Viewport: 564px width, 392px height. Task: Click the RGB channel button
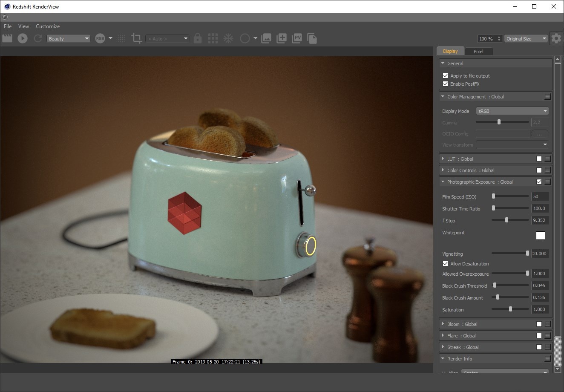[100, 38]
